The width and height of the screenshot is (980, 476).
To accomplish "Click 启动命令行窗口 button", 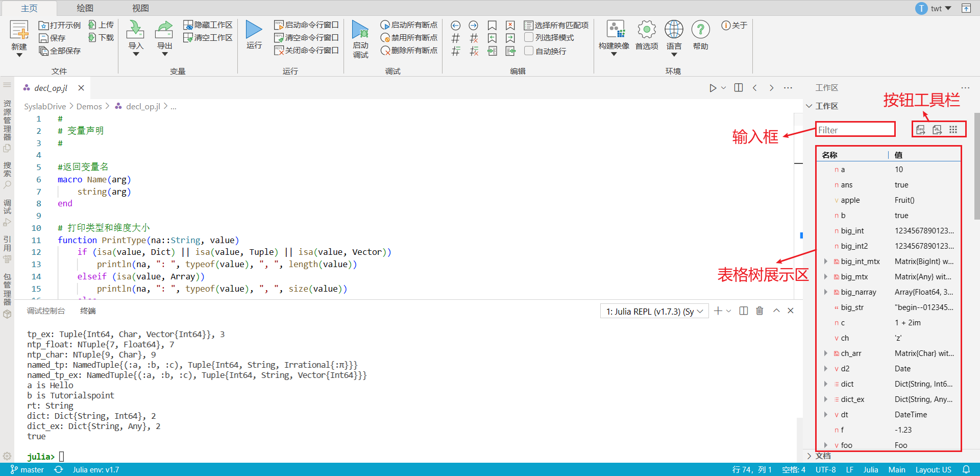I will point(306,25).
